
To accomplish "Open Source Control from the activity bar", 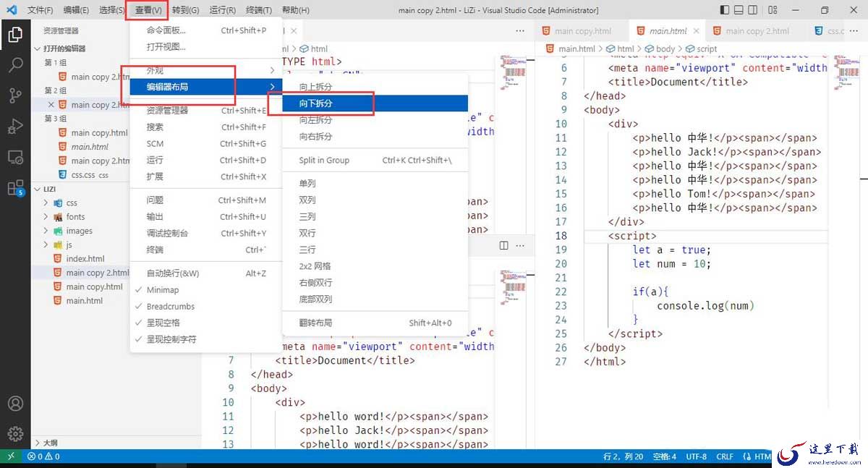I will [15, 95].
